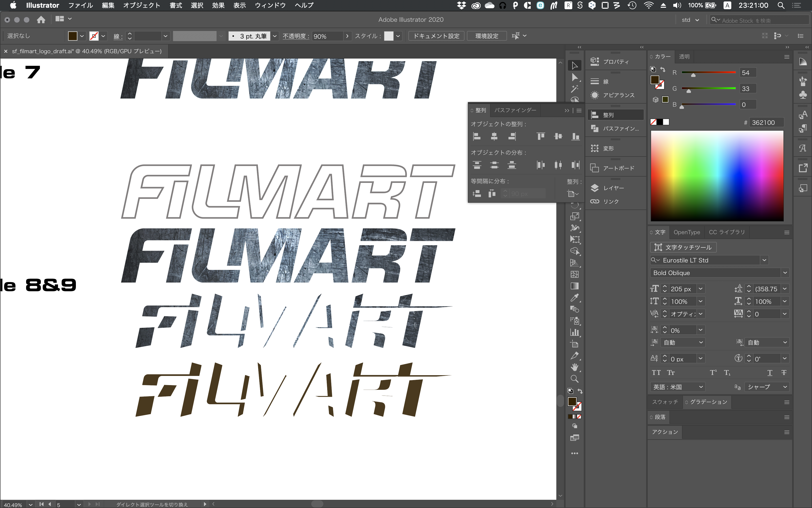812x508 pixels.
Task: Open the zoom level dropdown at 40.49%
Action: [x=30, y=504]
